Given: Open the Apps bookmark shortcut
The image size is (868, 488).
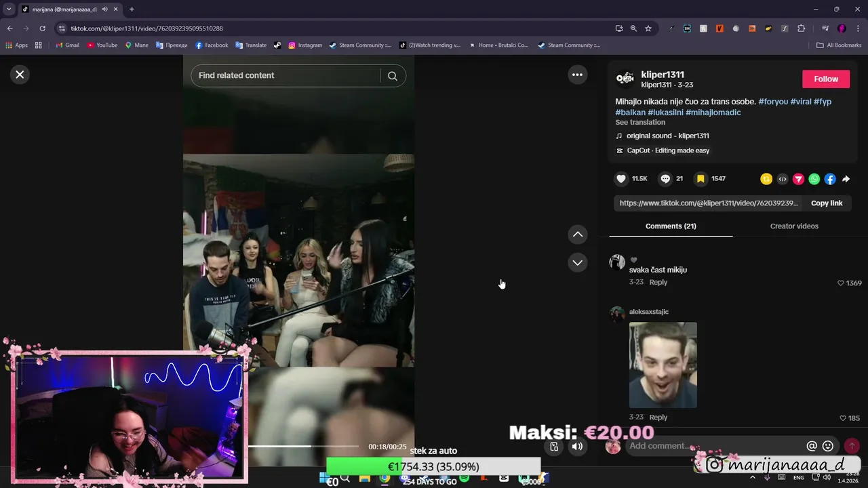Looking at the screenshot, I should point(17,45).
